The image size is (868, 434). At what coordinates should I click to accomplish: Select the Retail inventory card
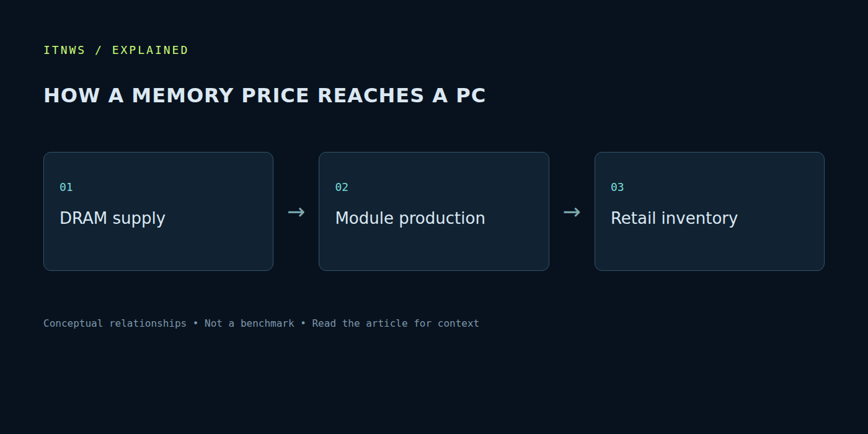click(709, 211)
